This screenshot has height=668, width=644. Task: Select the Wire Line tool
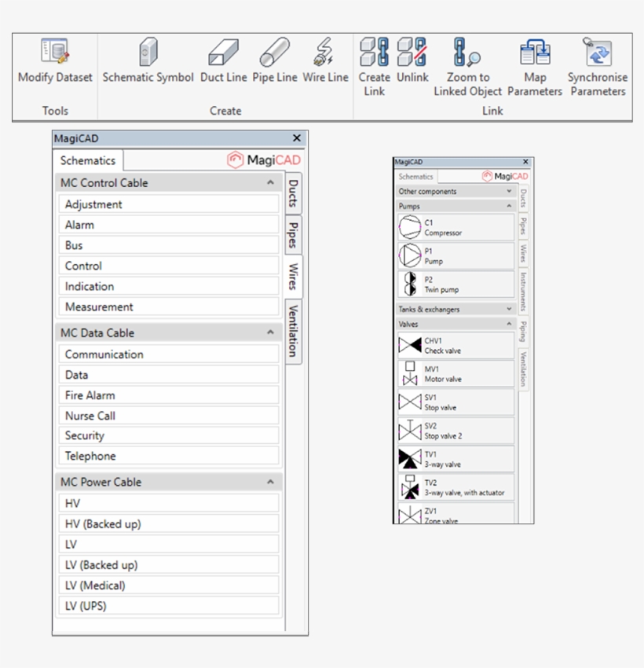[324, 63]
